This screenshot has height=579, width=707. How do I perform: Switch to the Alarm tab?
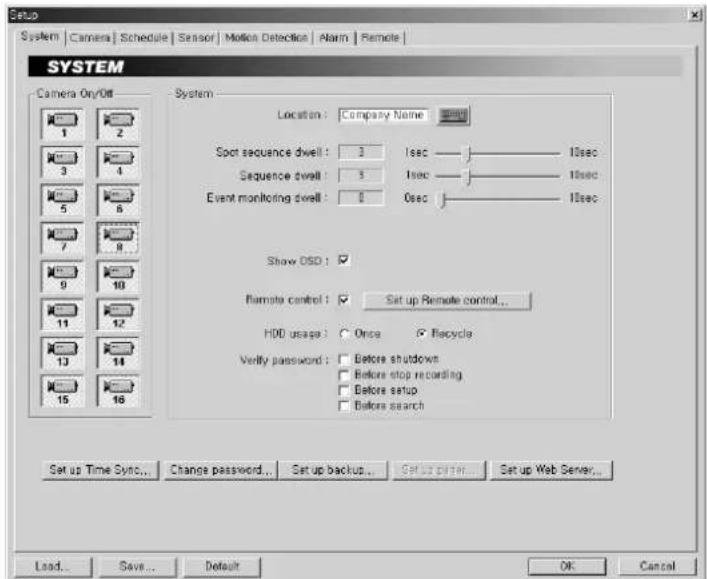(x=334, y=37)
